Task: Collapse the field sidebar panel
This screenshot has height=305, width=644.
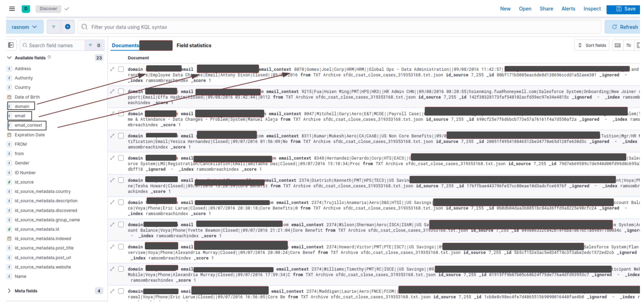Action: (11, 45)
